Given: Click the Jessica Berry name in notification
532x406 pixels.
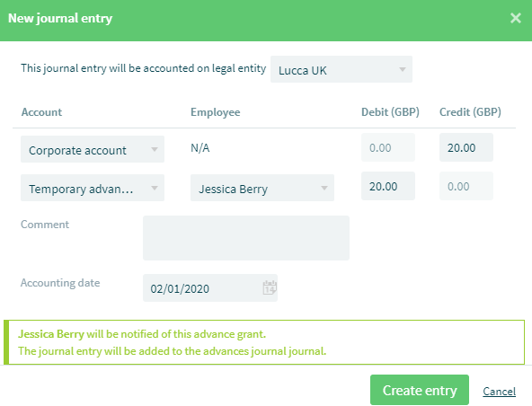Looking at the screenshot, I should point(51,334).
